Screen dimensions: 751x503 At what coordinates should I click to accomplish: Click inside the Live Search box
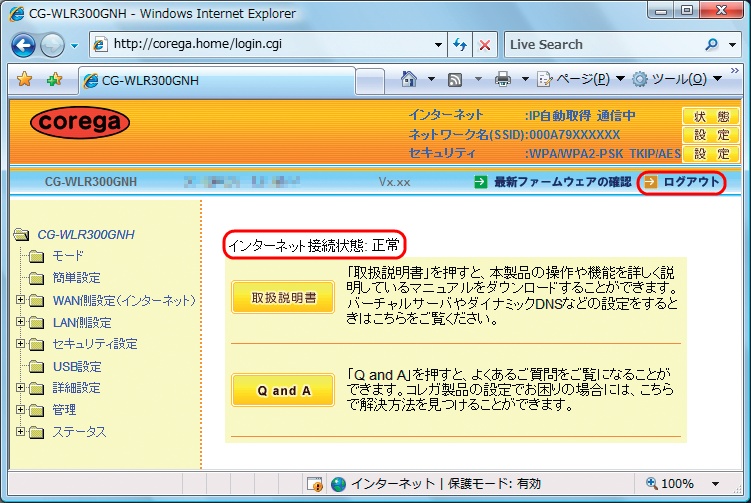603,45
